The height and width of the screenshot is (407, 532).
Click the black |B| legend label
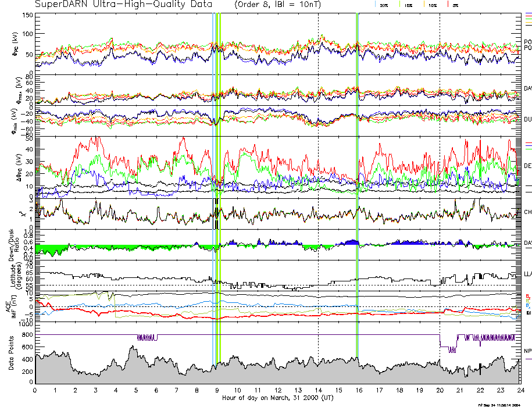click(x=529, y=313)
